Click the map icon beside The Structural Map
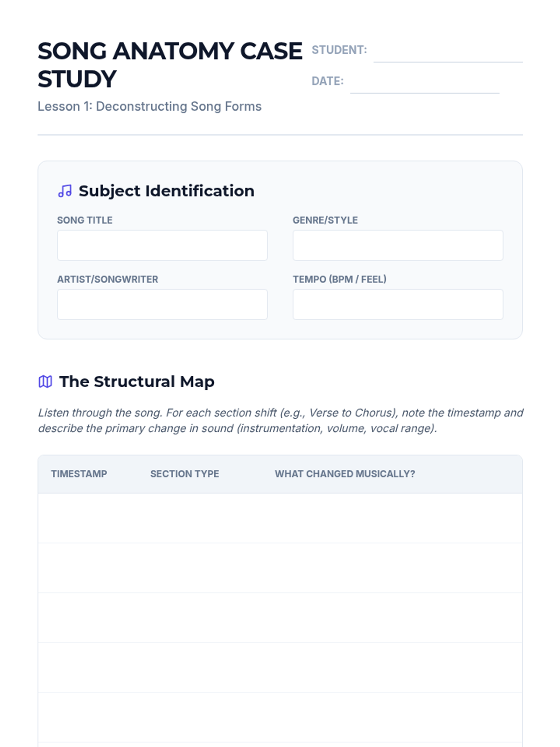This screenshot has width=560, height=747. [x=45, y=381]
